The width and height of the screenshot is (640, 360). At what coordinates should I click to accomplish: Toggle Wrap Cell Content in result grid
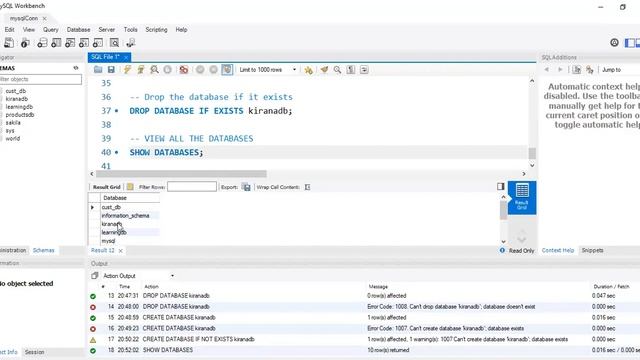coord(307,187)
